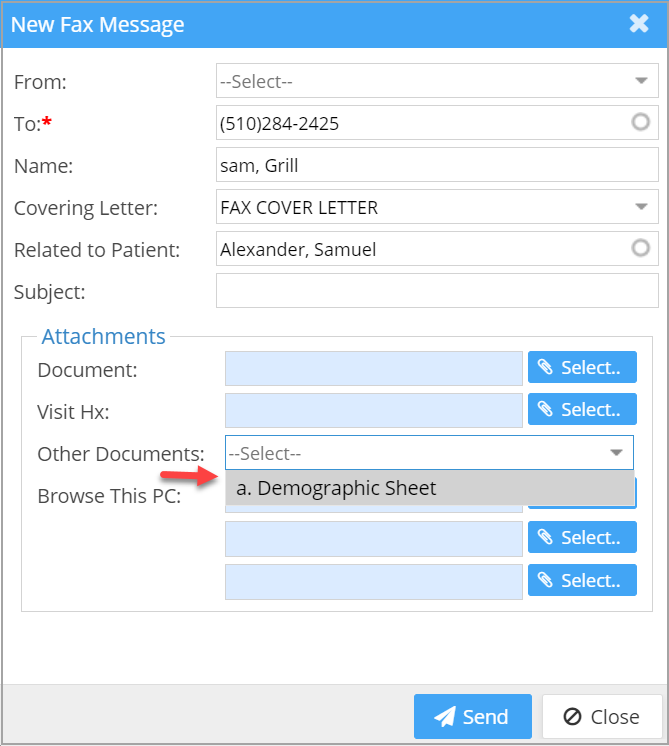This screenshot has height=746, width=669.
Task: Click the circle icon beside Alexander, Samuel
Action: 641,248
